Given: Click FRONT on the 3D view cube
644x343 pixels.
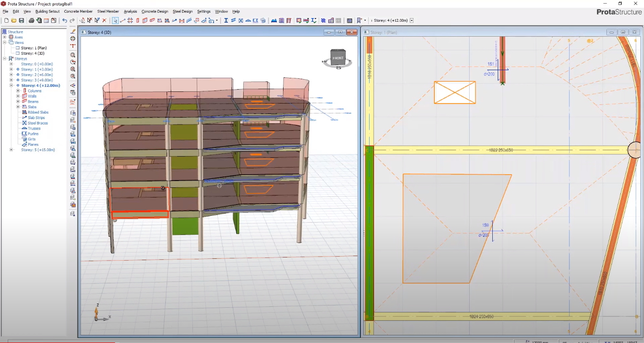Looking at the screenshot, I should click(337, 58).
